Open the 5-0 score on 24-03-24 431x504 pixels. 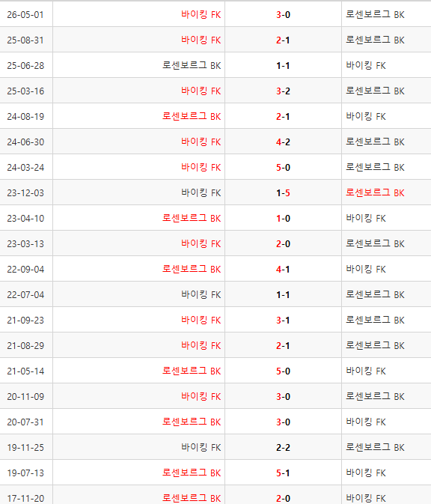click(283, 168)
